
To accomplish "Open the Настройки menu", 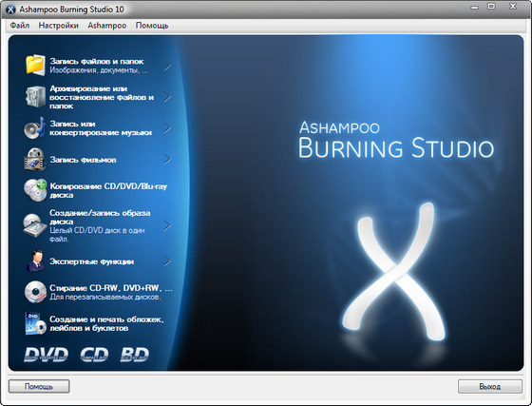I will point(58,26).
